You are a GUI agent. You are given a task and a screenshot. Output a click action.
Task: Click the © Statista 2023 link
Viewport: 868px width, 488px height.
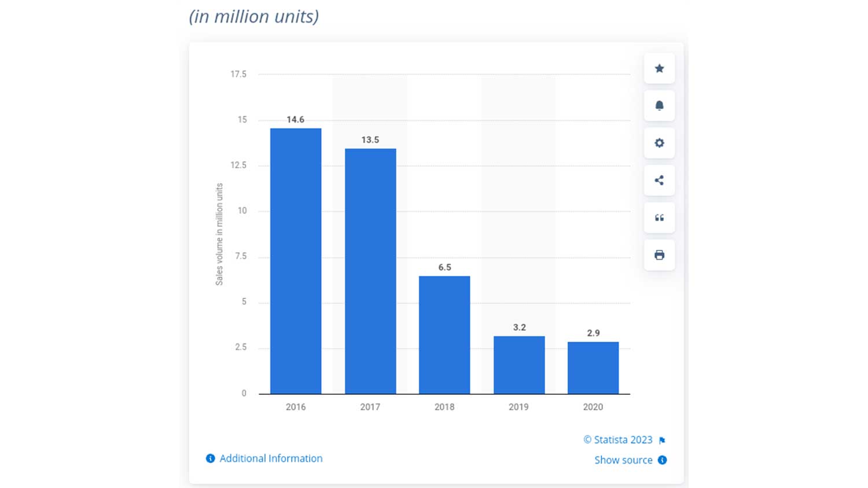click(x=617, y=440)
